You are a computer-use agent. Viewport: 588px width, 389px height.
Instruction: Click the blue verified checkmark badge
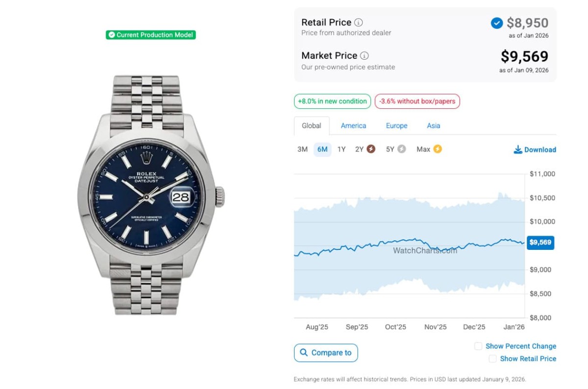click(x=496, y=23)
